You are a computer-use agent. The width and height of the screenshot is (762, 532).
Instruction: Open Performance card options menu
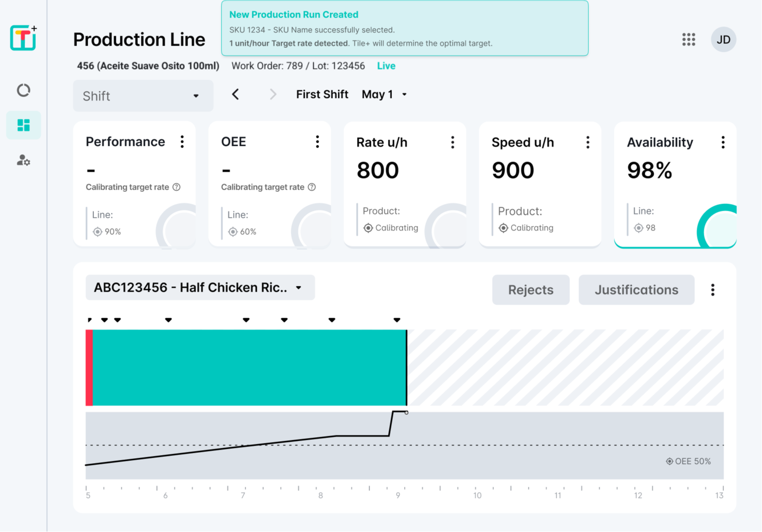(182, 142)
